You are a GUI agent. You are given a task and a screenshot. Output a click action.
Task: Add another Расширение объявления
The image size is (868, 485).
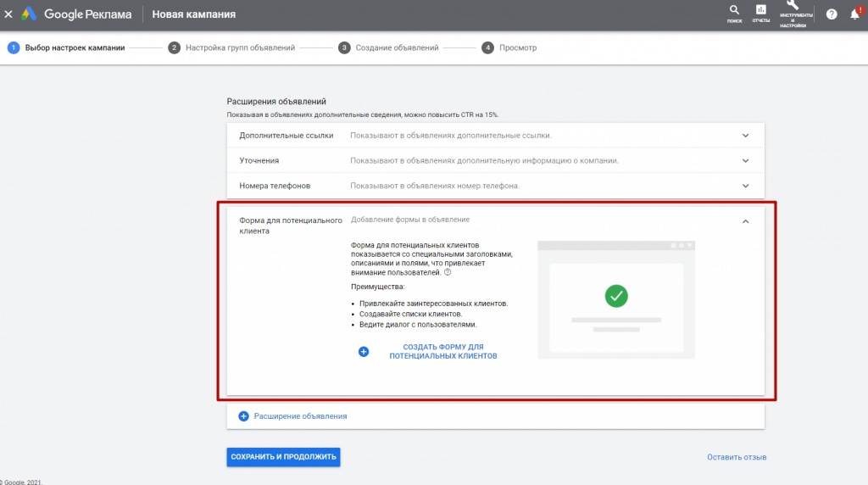tap(301, 416)
